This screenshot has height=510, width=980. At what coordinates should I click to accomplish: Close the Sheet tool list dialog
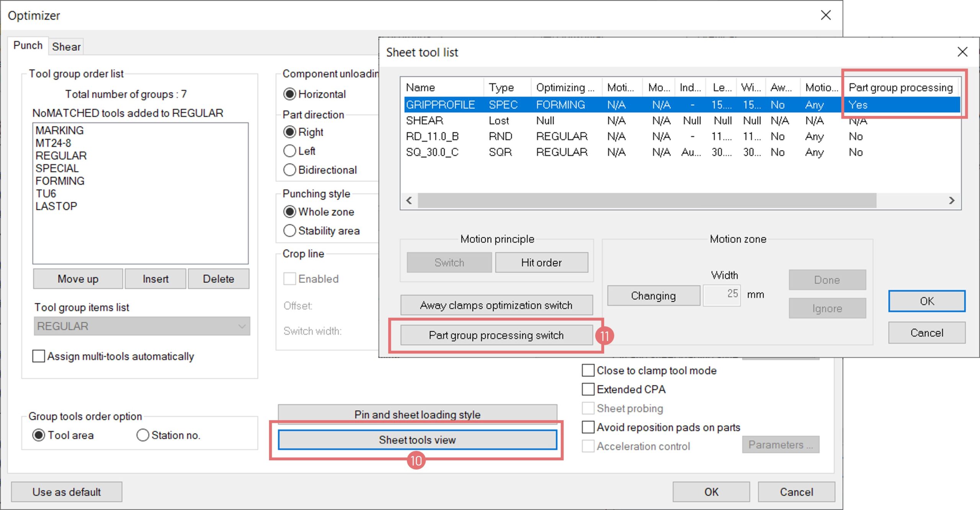[962, 52]
